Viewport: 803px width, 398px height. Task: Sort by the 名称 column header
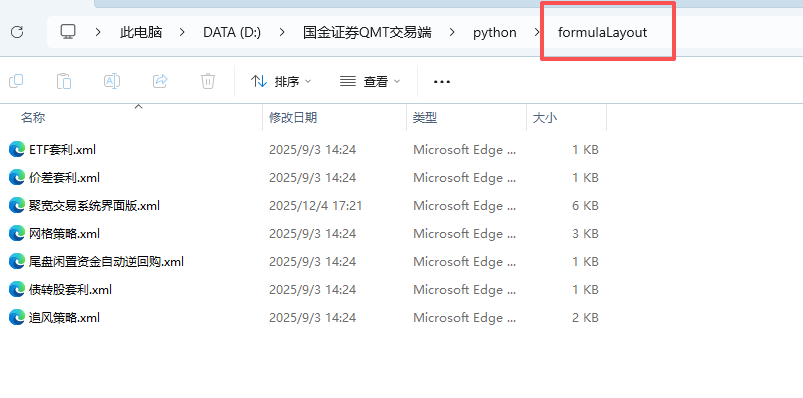33,118
